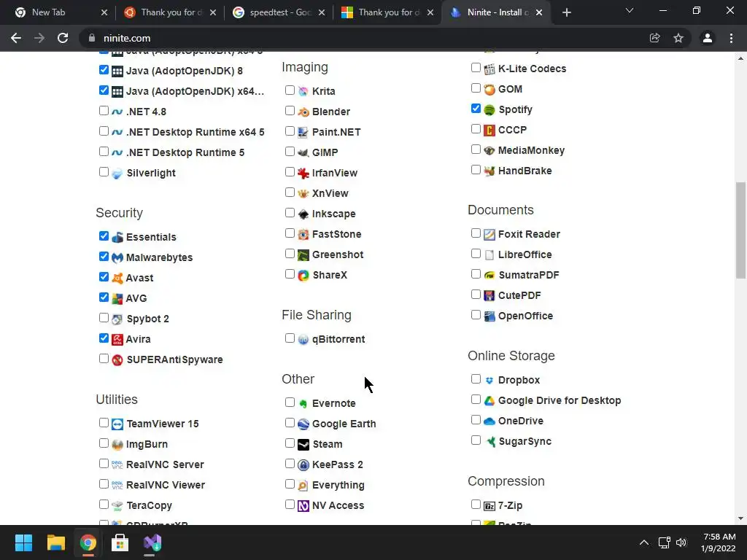Check the K-Lite Codecs checkbox
Image resolution: width=747 pixels, height=560 pixels.
(476, 68)
